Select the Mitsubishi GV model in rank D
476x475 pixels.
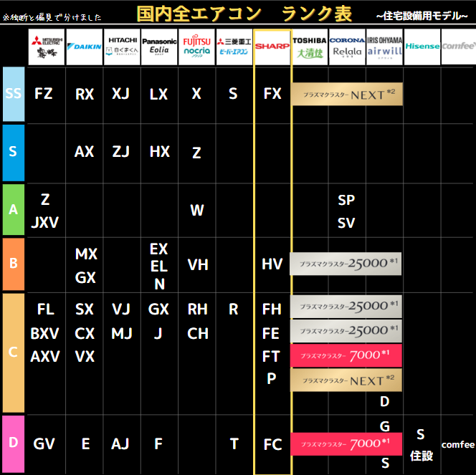point(44,444)
